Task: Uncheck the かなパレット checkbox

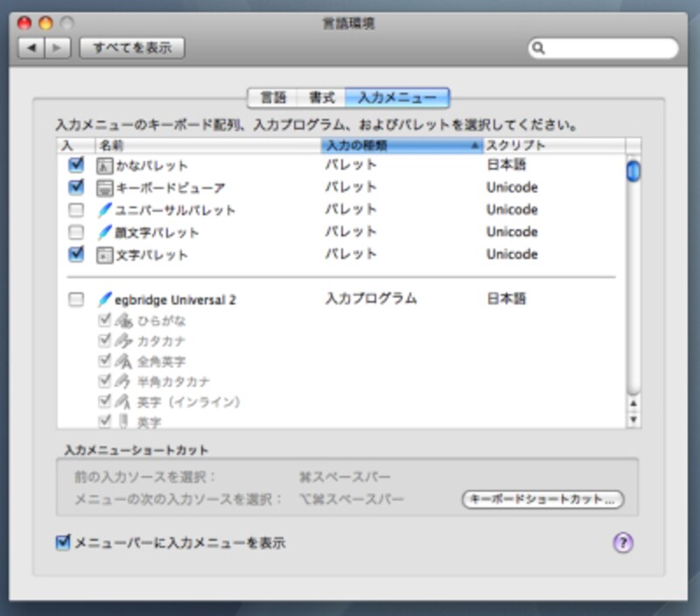Action: (x=76, y=164)
